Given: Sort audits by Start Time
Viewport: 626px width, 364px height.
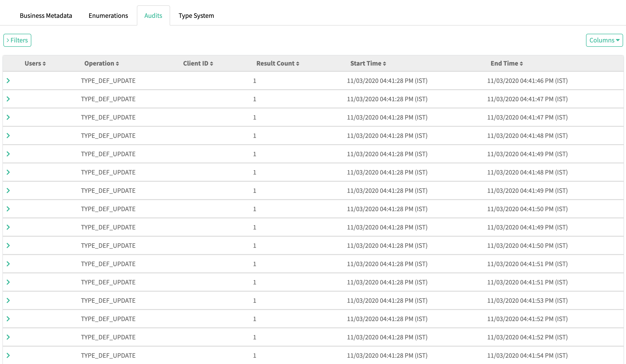Looking at the screenshot, I should click(384, 64).
